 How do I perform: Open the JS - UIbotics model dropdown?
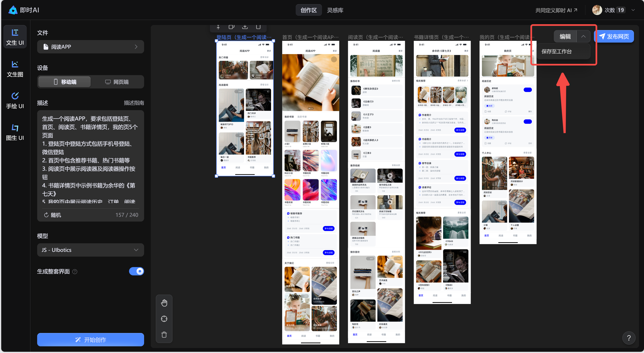[90, 250]
